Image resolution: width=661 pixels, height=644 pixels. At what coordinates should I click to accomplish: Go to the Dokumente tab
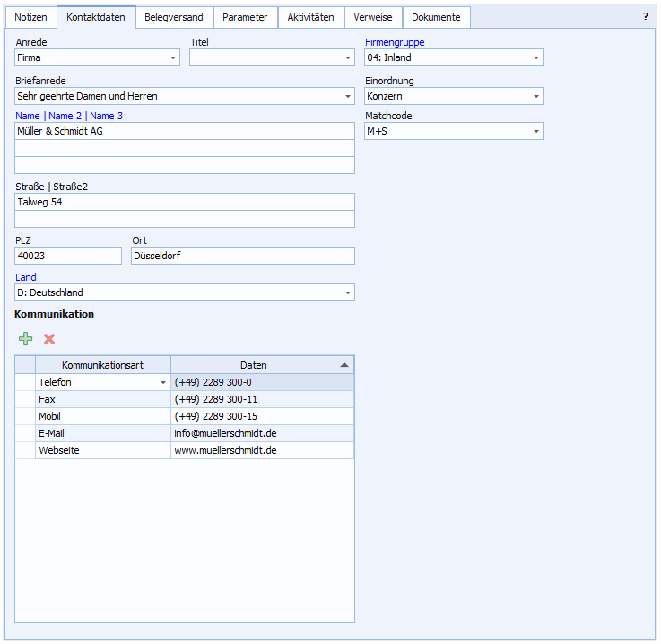coord(436,17)
